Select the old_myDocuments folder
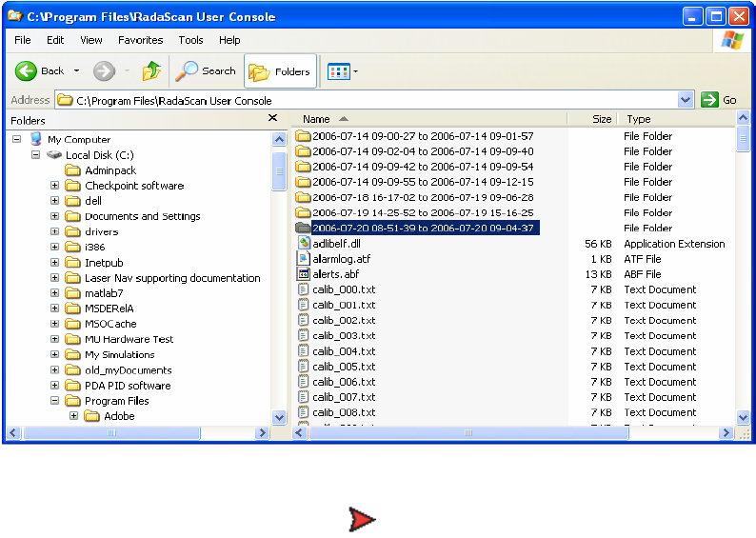This screenshot has height=538, width=756. (128, 370)
